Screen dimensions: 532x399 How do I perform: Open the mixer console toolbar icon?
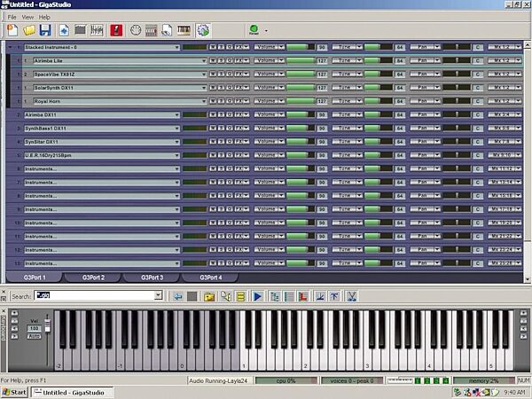point(152,30)
